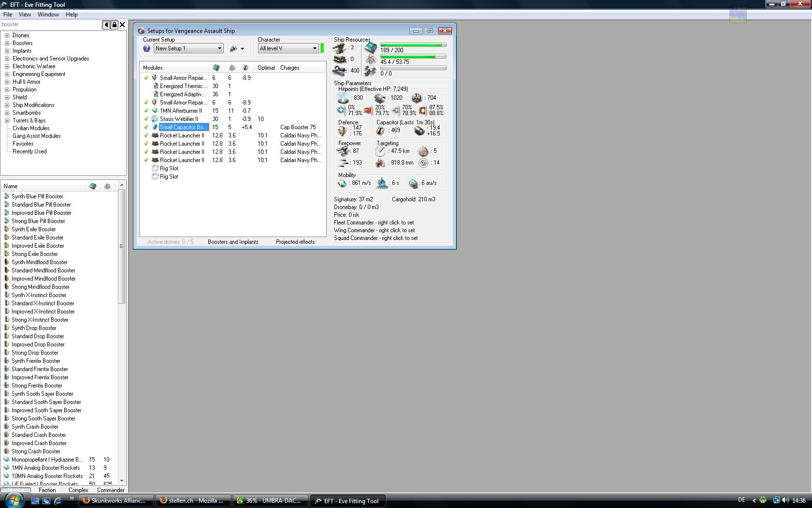
Task: Open the Window menu
Action: click(48, 15)
